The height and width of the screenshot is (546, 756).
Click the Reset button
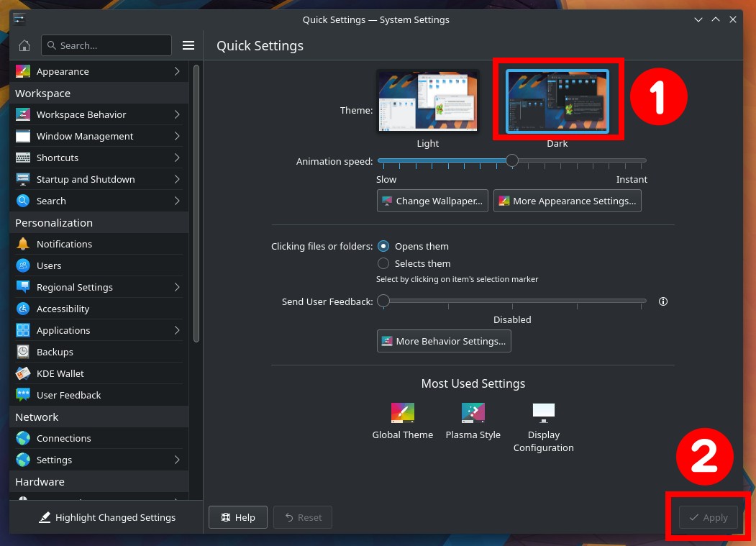pyautogui.click(x=303, y=517)
